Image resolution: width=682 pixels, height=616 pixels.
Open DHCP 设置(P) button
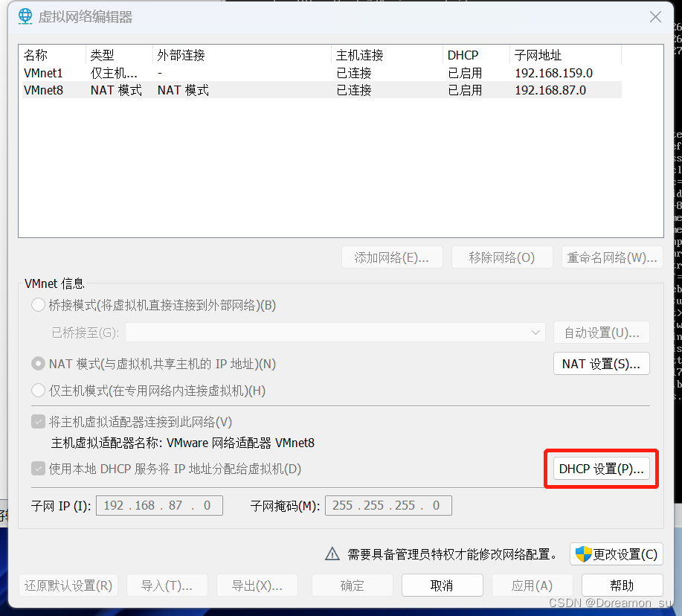pyautogui.click(x=601, y=469)
